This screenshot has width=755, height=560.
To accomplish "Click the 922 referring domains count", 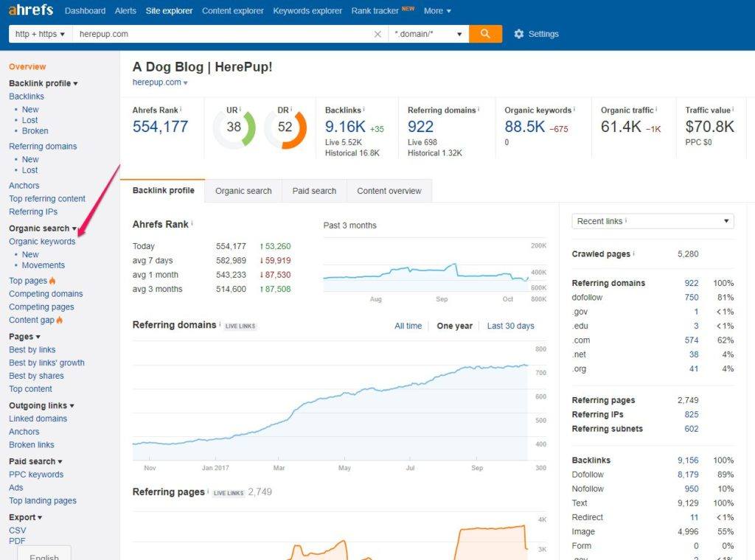I will 420,127.
